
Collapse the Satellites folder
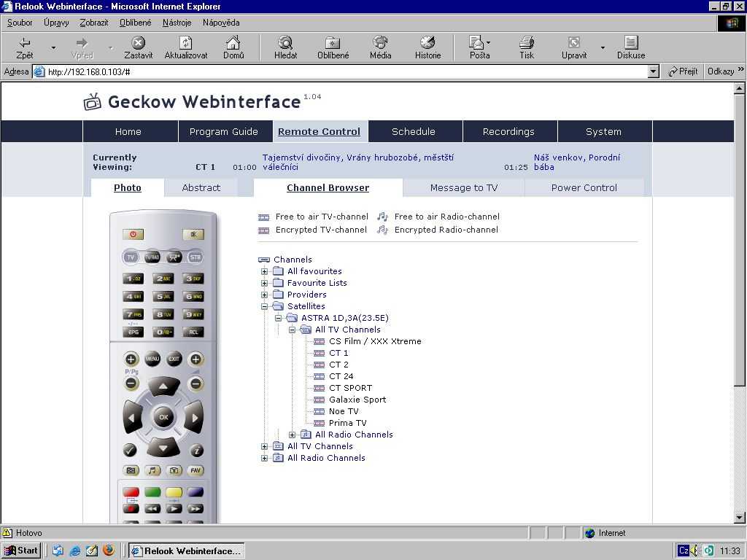tap(264, 306)
